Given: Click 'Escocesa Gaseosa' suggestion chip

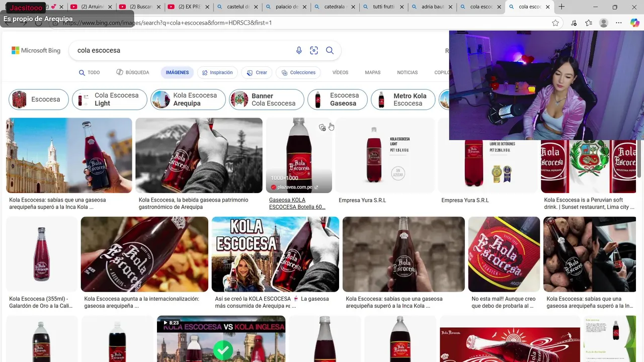Looking at the screenshot, I should click(x=337, y=100).
